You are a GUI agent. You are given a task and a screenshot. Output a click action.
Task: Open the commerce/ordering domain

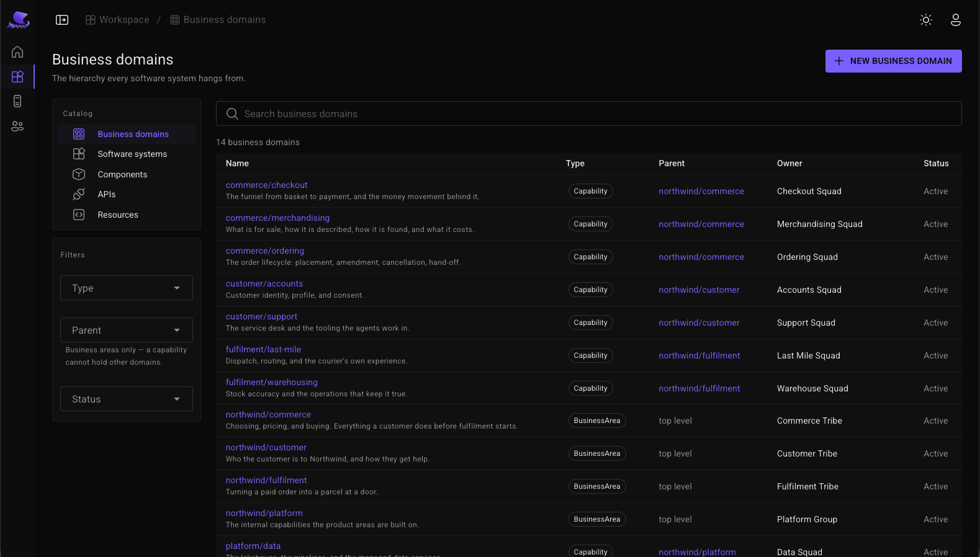coord(265,251)
